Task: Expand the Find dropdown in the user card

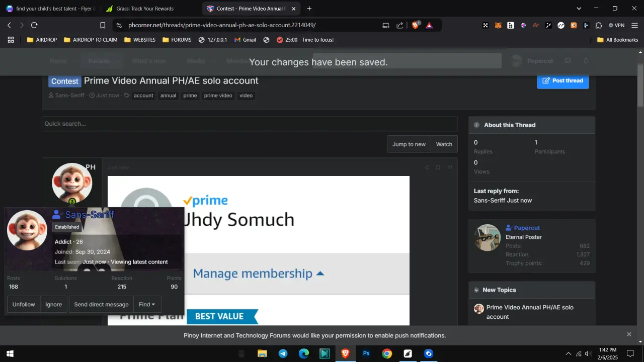Action: [x=147, y=304]
